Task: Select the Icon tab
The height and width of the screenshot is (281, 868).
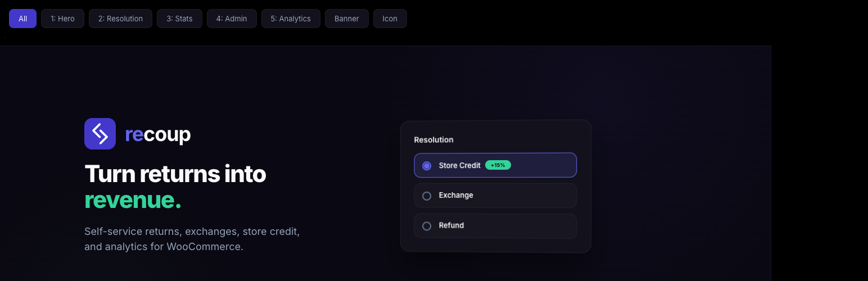Action: coord(390,19)
